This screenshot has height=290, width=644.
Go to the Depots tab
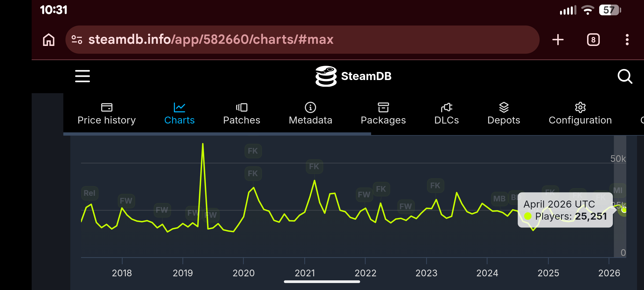(504, 114)
